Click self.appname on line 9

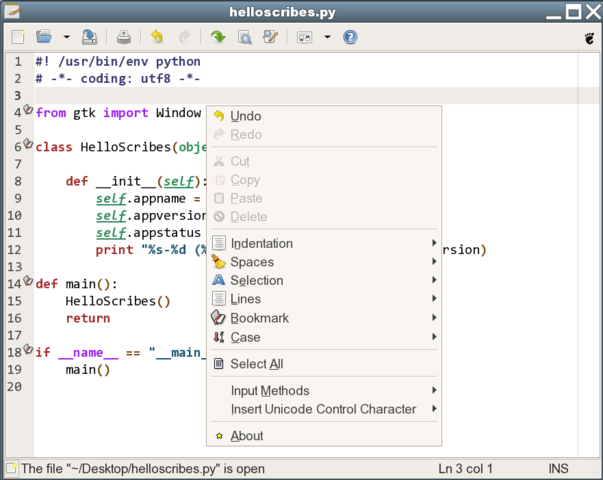pos(141,198)
